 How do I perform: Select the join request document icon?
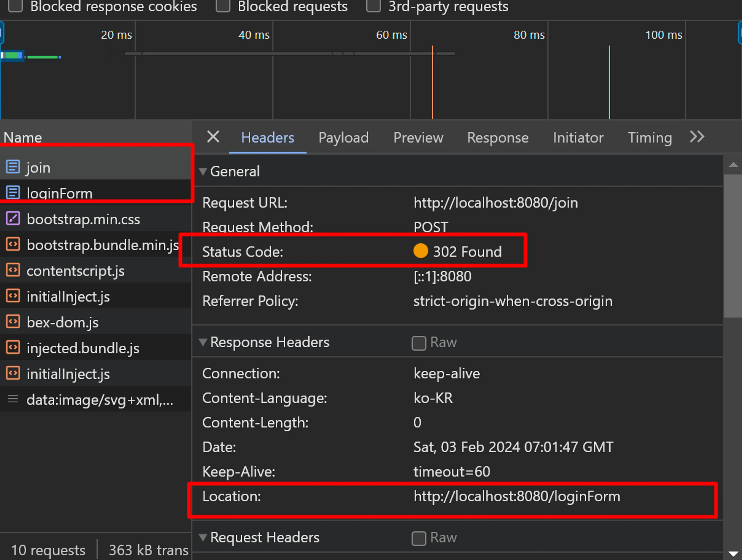pyautogui.click(x=13, y=167)
